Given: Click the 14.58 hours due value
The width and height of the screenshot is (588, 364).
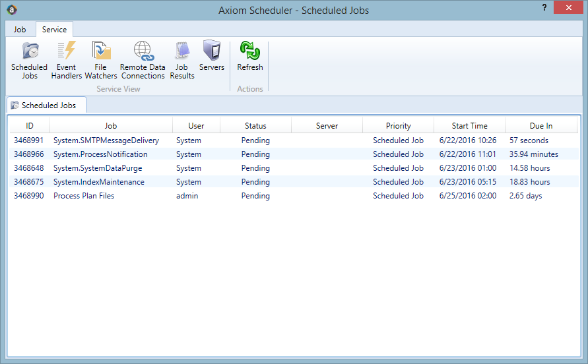Looking at the screenshot, I should [x=529, y=168].
